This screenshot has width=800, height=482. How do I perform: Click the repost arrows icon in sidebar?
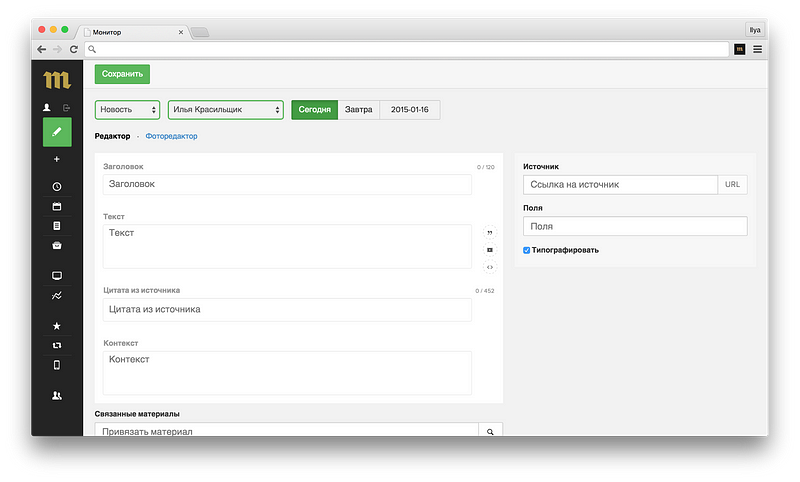(x=57, y=345)
